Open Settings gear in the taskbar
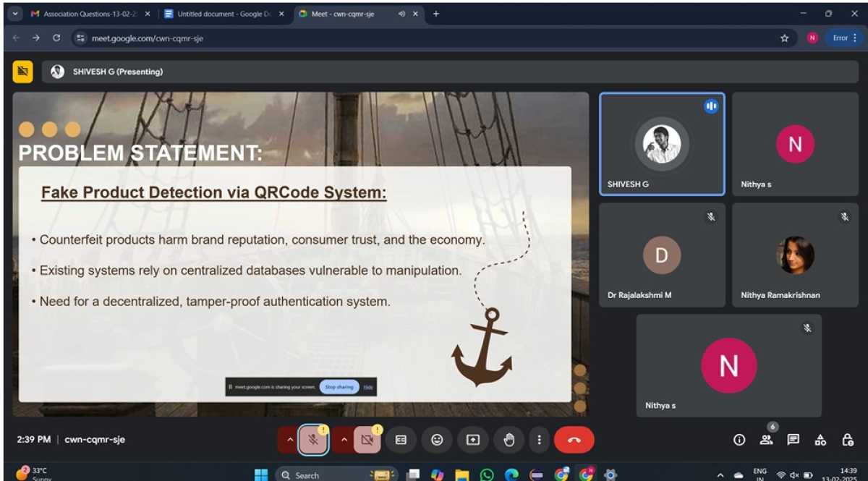The height and width of the screenshot is (481, 868). pos(610,474)
